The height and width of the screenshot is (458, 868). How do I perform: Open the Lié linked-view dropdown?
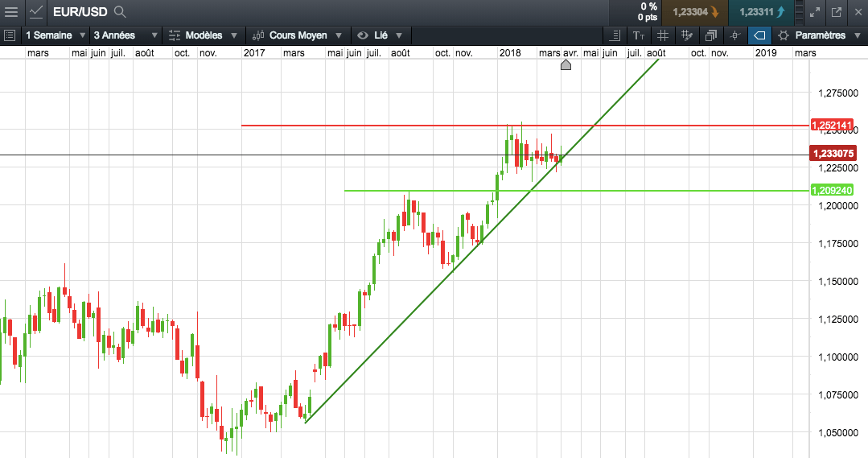click(380, 35)
